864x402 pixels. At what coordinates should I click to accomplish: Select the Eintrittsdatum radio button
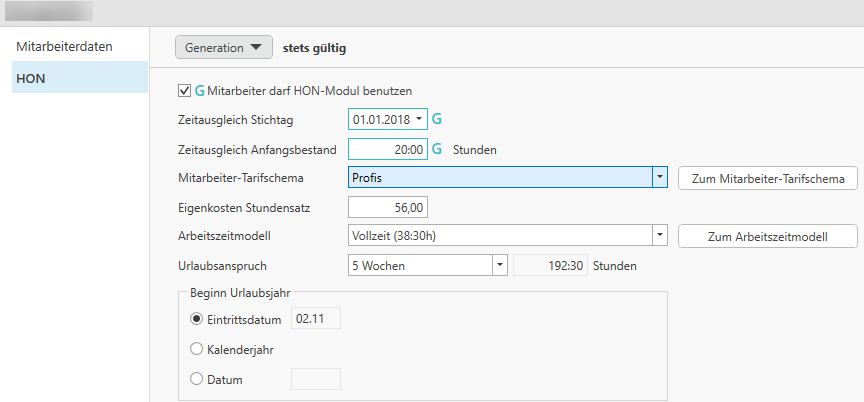(196, 319)
